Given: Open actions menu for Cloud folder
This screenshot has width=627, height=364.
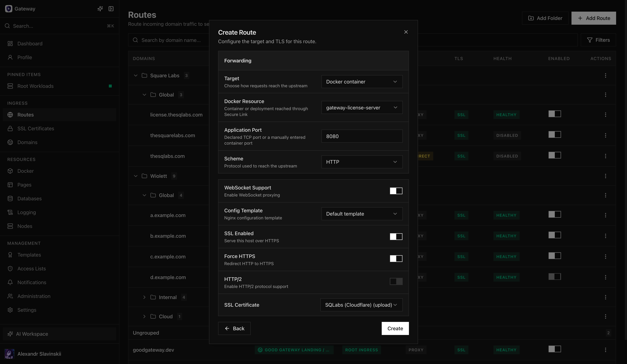Looking at the screenshot, I should click(605, 316).
